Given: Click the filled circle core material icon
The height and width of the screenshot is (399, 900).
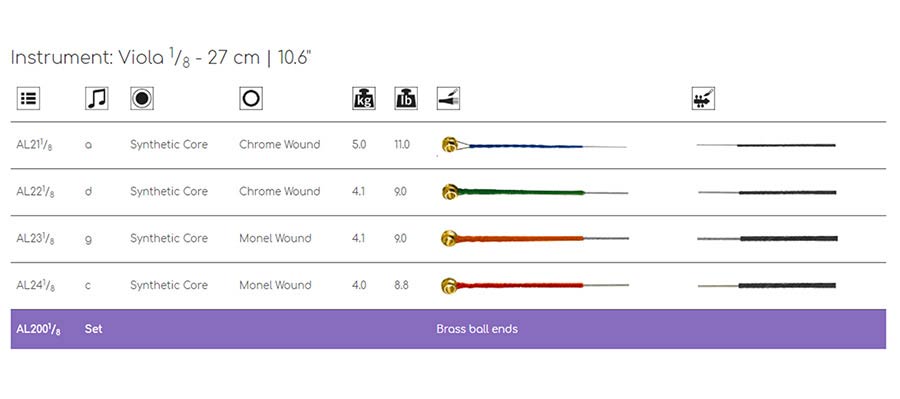Looking at the screenshot, I should coord(142,98).
